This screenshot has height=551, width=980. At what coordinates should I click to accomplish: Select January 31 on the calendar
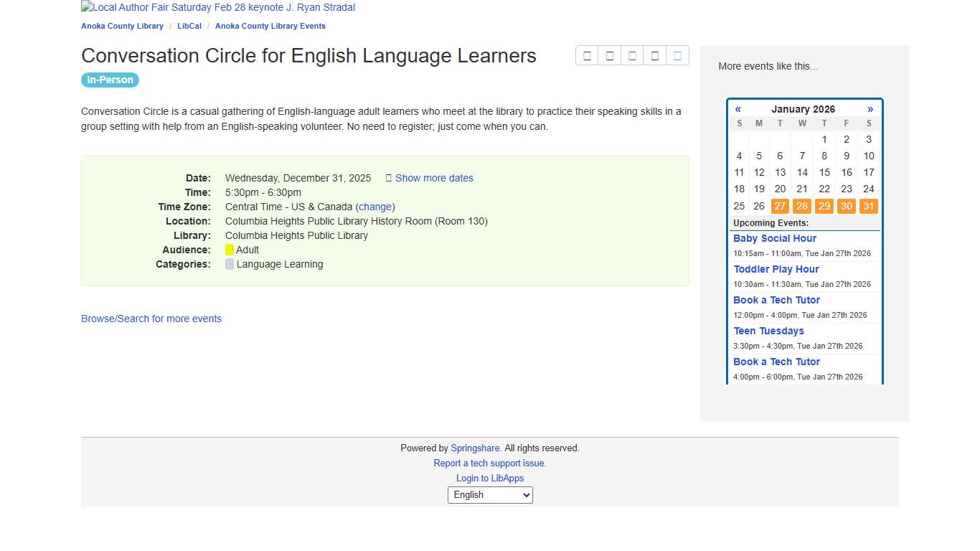tap(868, 206)
